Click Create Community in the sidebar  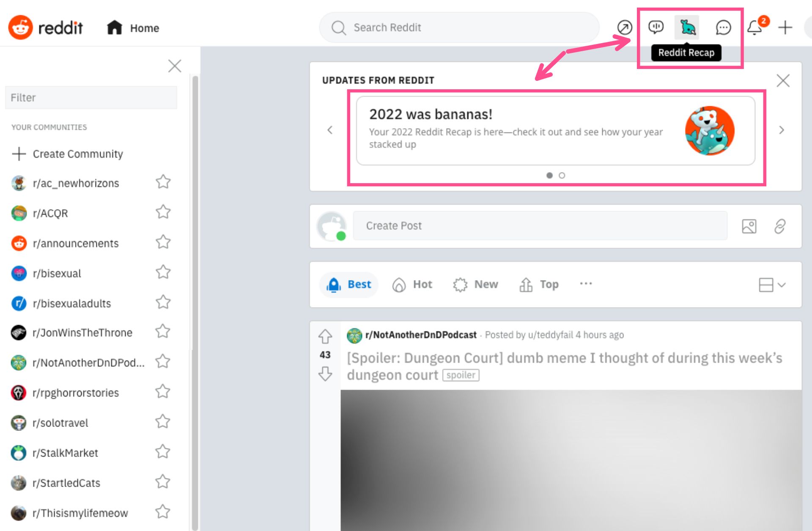pyautogui.click(x=77, y=154)
